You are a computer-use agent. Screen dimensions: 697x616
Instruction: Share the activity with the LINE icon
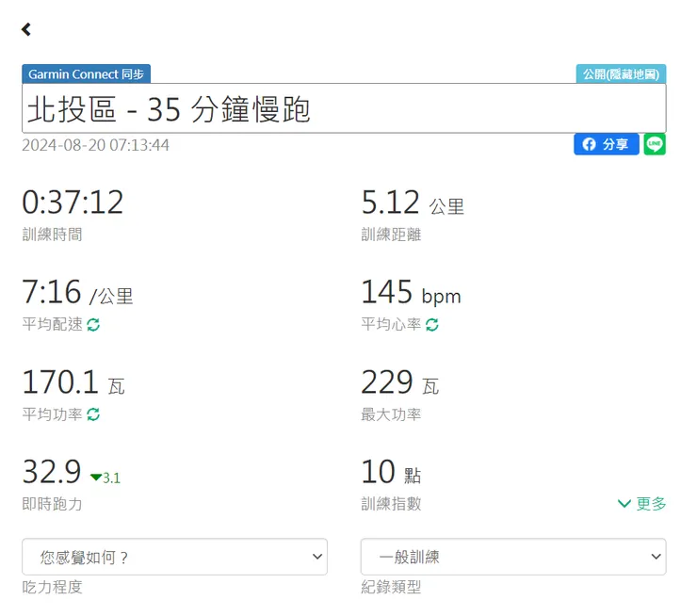point(655,144)
